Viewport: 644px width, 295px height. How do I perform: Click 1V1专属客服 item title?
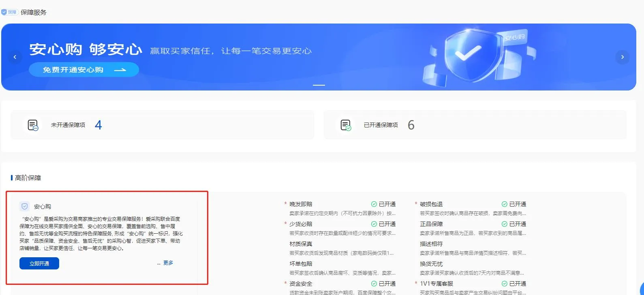[x=436, y=284]
